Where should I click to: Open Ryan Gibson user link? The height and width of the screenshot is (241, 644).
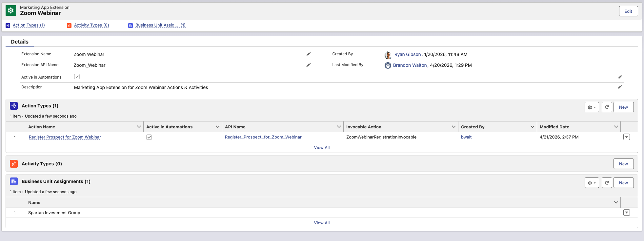tap(408, 54)
